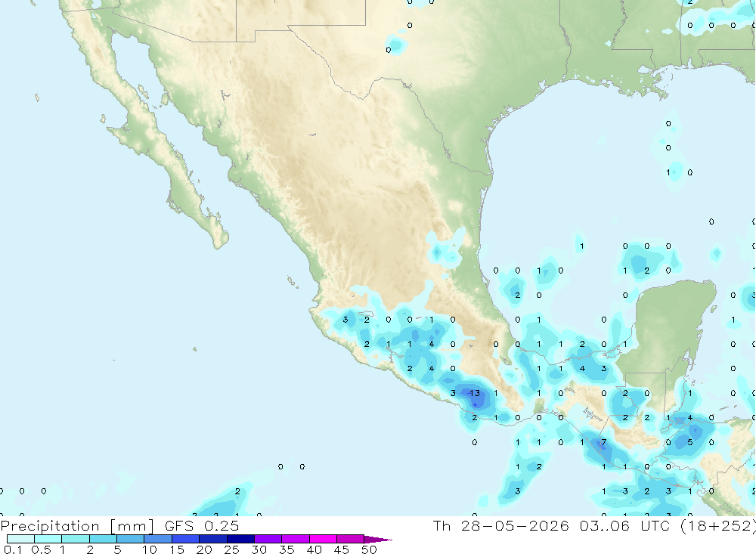
Task: Click the legend label '15'
Action: click(177, 549)
